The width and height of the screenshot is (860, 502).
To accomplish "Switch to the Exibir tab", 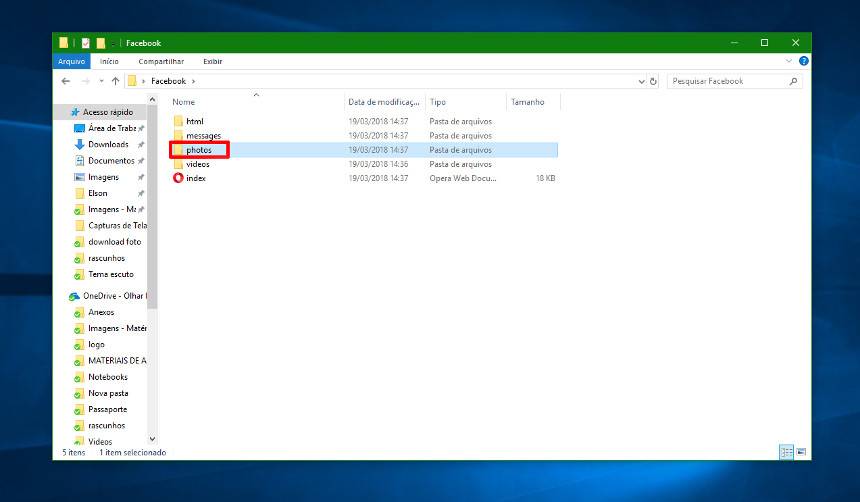I will tap(213, 61).
